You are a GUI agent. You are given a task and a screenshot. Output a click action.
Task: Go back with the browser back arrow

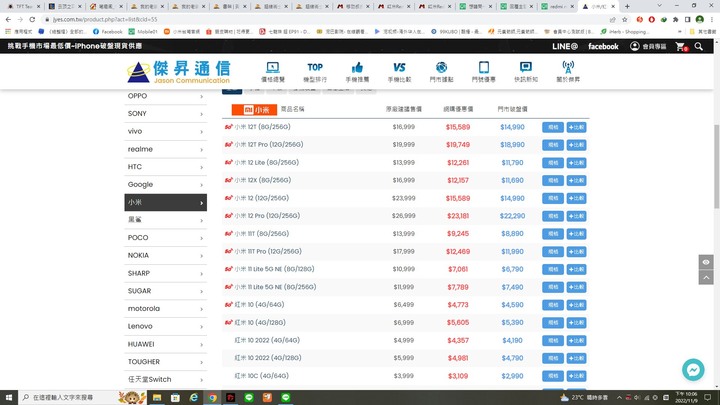(8, 19)
